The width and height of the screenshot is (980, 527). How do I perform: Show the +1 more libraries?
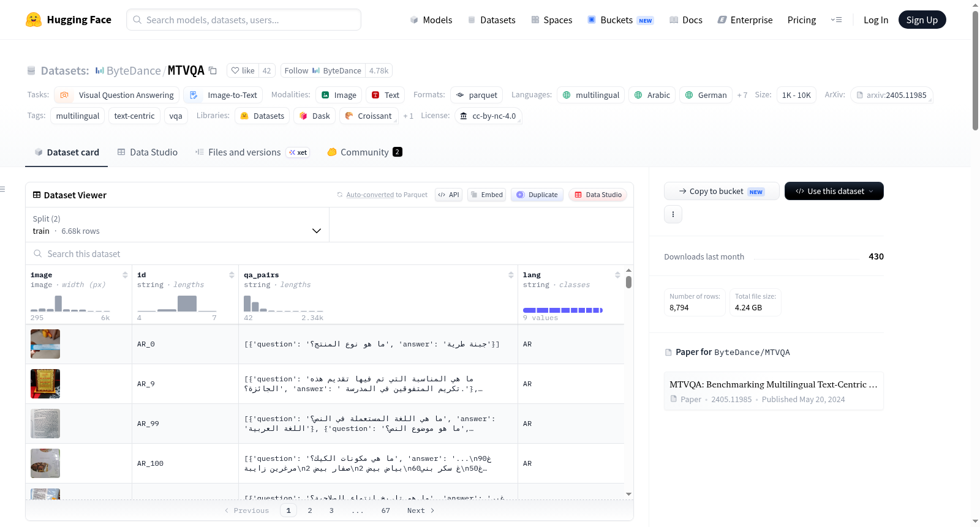408,116
